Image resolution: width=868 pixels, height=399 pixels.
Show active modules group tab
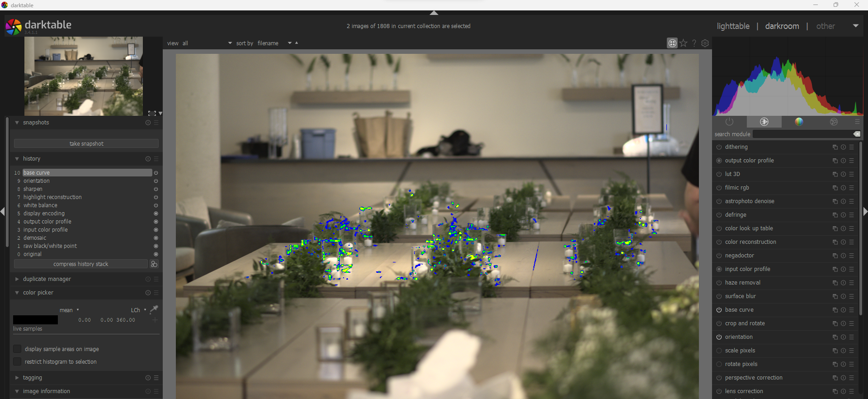click(729, 122)
